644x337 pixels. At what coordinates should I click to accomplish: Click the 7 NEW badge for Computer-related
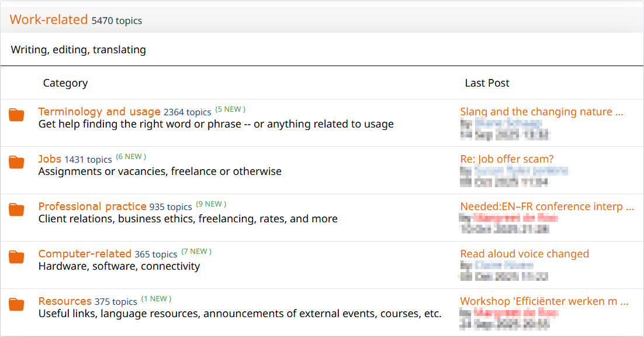click(x=196, y=252)
